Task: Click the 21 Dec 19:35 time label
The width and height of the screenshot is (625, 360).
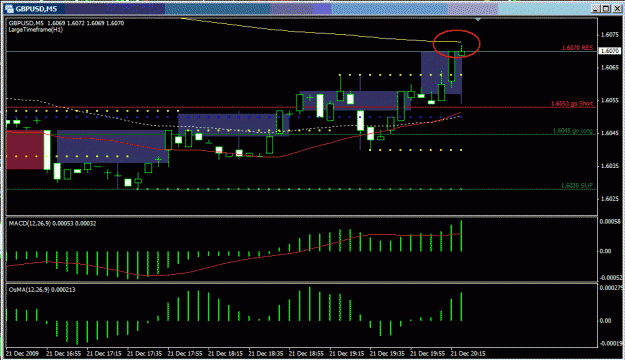Action: tap(387, 353)
